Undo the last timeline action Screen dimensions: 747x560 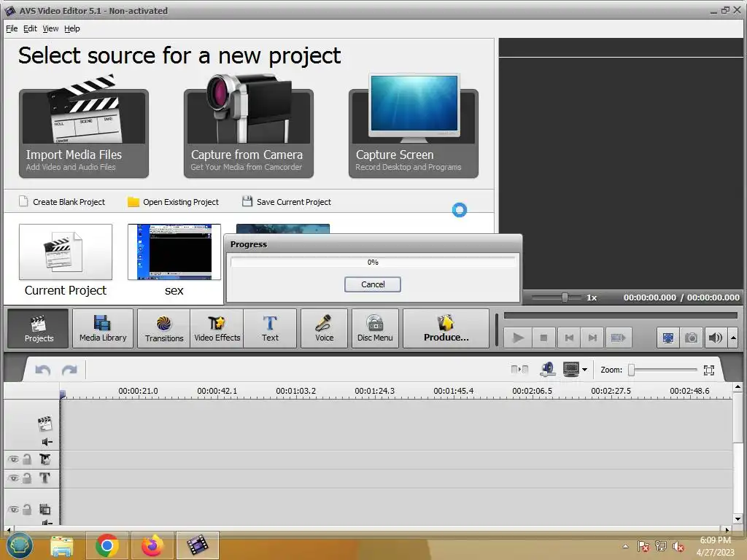pyautogui.click(x=43, y=370)
